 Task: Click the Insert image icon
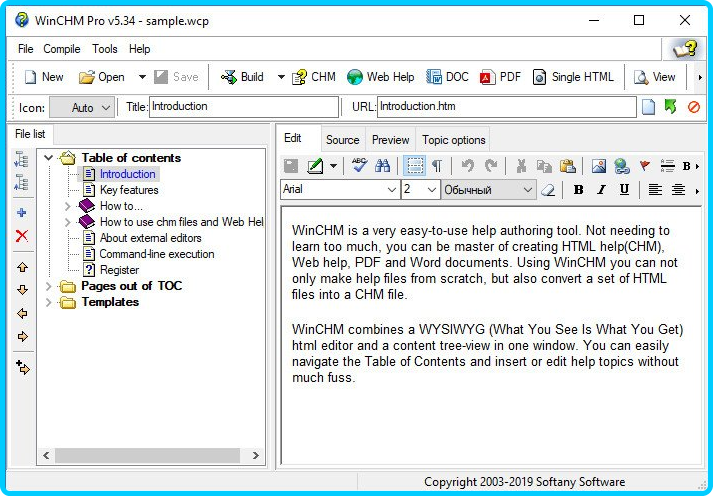pos(598,166)
